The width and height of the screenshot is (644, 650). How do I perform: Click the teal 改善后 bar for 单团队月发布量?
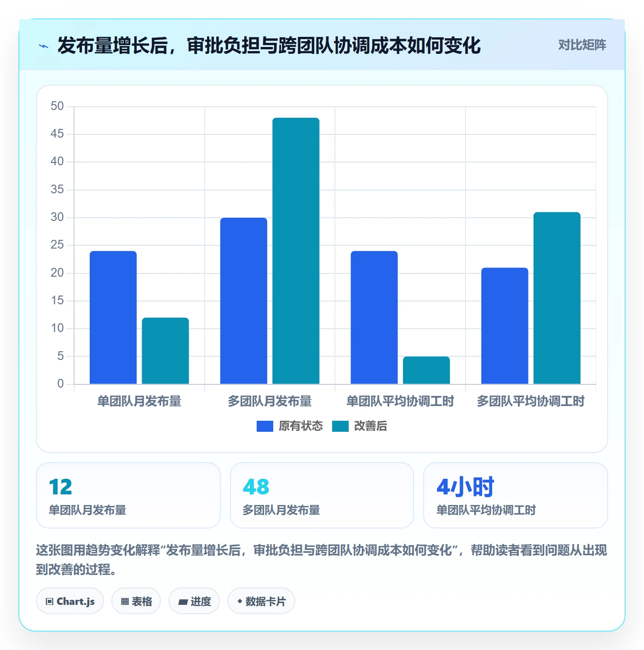(x=166, y=351)
